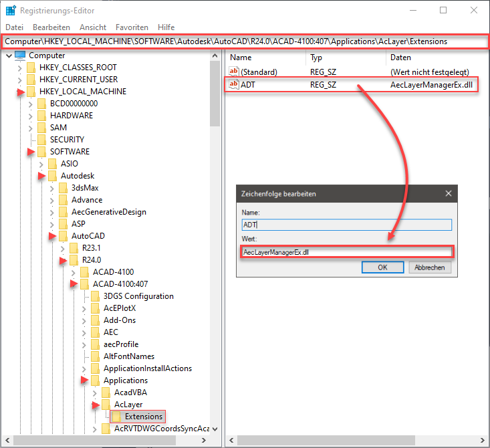Click the SECURITY folder icon
Viewport: 490px width, 448px height.
point(41,140)
